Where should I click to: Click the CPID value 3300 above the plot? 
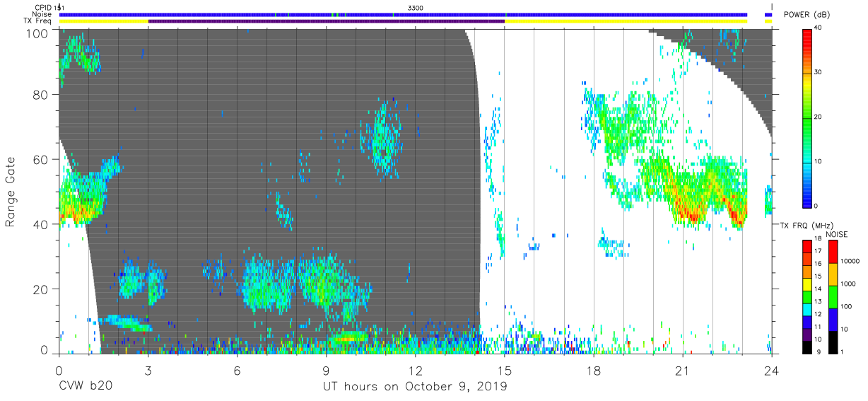coord(416,7)
